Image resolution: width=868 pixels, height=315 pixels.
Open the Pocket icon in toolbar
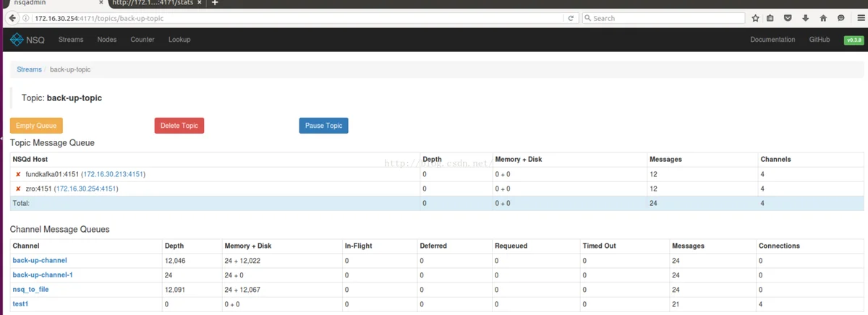coord(788,18)
